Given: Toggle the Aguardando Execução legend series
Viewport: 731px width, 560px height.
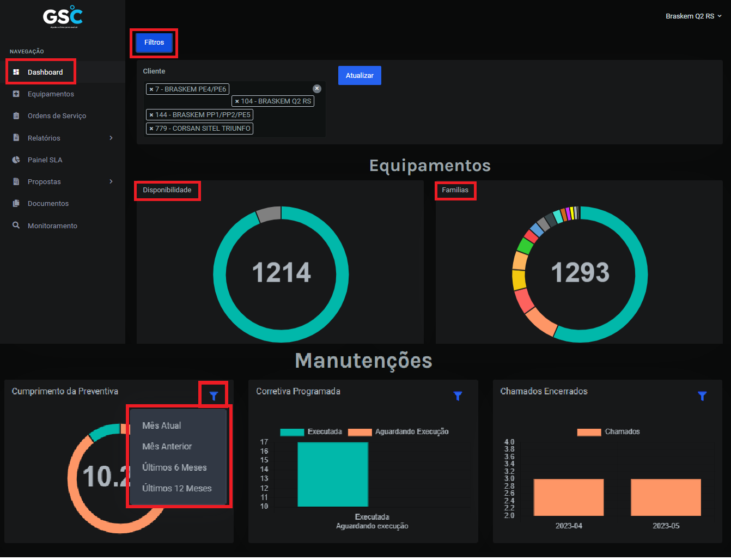Looking at the screenshot, I should click(x=398, y=432).
